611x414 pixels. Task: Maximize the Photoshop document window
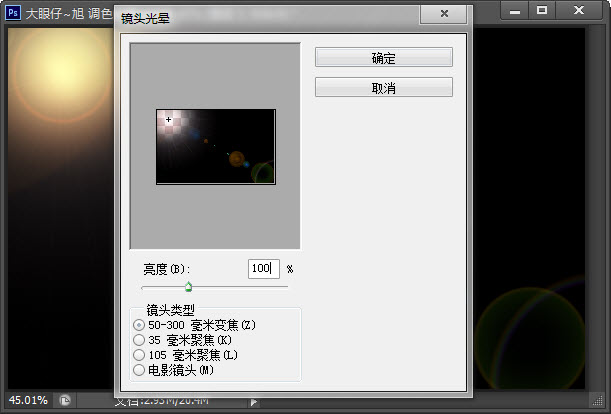click(x=542, y=10)
